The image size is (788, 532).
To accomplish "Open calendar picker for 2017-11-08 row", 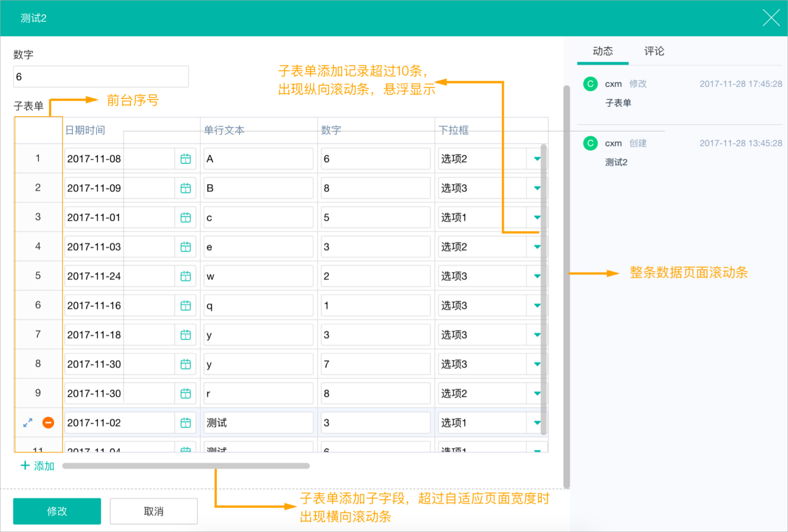I will 186,159.
